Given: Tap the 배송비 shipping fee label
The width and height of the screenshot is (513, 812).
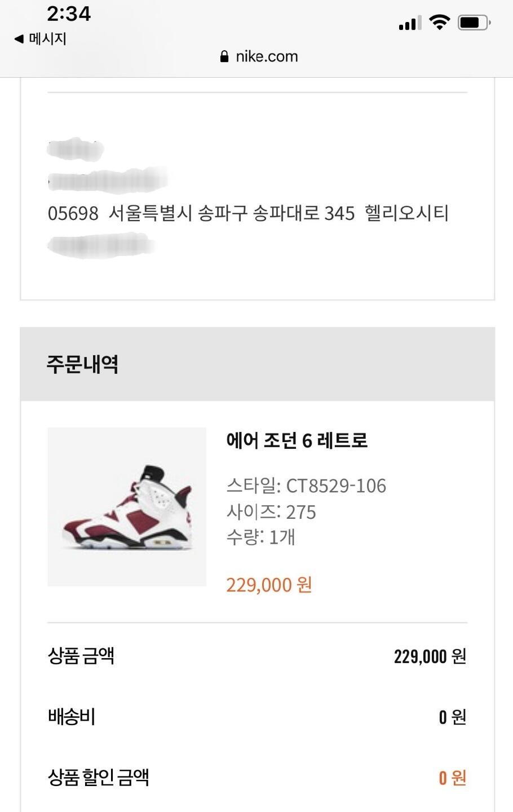Looking at the screenshot, I should pos(72,717).
